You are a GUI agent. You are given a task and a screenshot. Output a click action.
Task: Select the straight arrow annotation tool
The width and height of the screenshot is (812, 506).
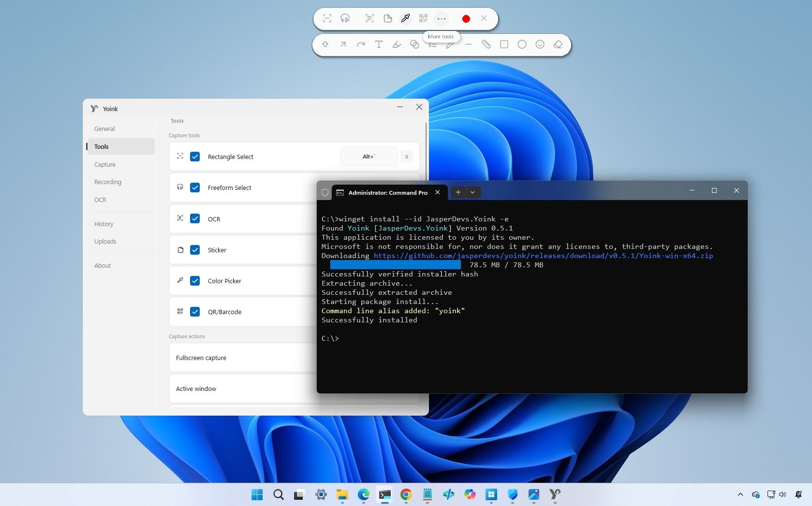coord(343,44)
